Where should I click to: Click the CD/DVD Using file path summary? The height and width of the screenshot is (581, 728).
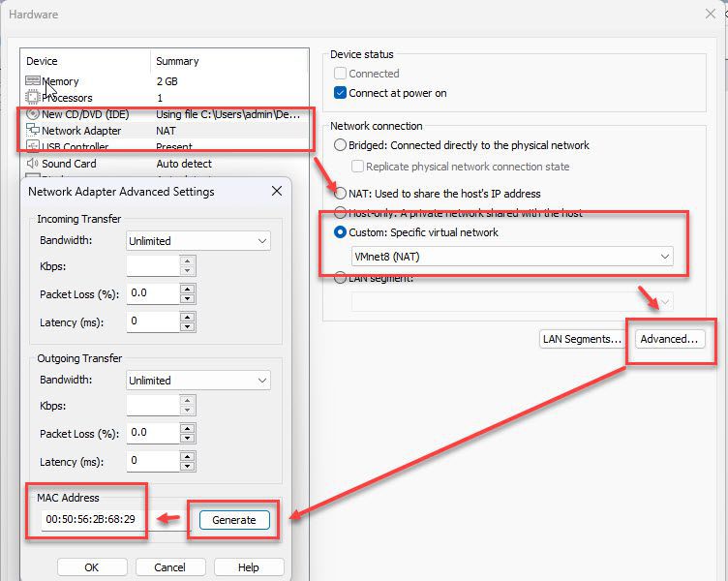227,114
